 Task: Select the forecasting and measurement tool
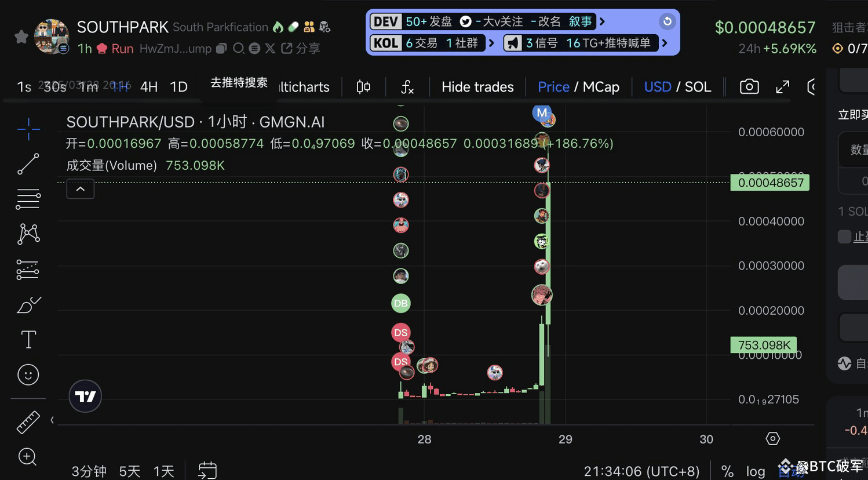[x=28, y=270]
